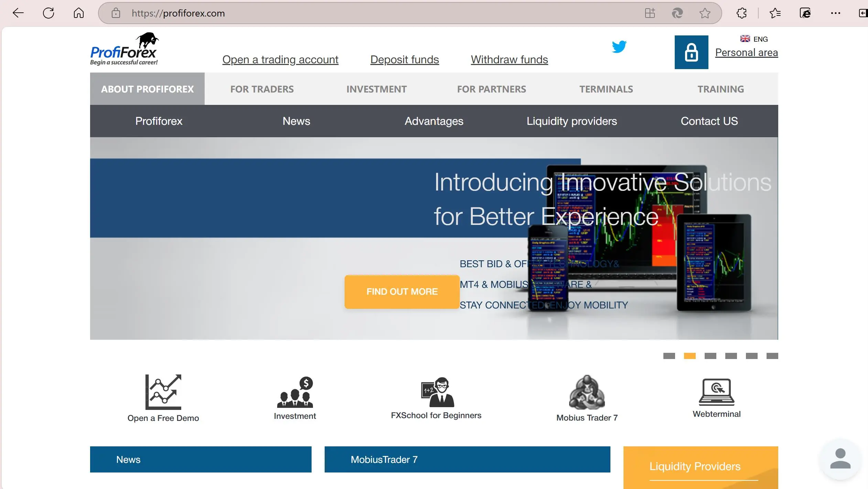Open the News submenu item
The height and width of the screenshot is (489, 868).
pos(296,121)
